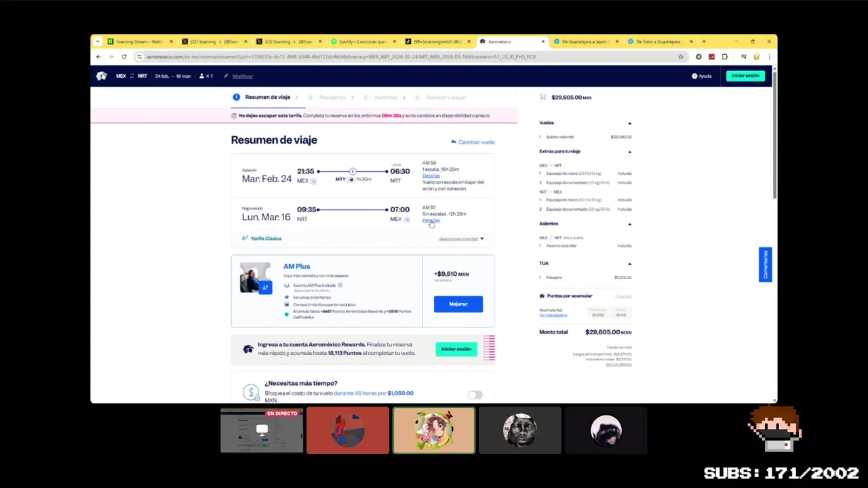Click the AM Plus seat thumbnail
This screenshot has height=488, width=868.
click(256, 278)
